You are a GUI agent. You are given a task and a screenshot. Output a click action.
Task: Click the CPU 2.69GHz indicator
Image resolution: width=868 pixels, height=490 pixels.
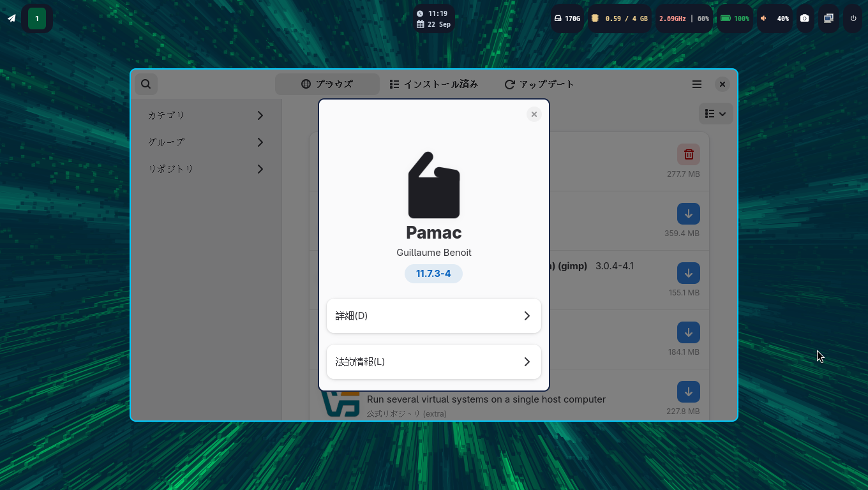(684, 19)
